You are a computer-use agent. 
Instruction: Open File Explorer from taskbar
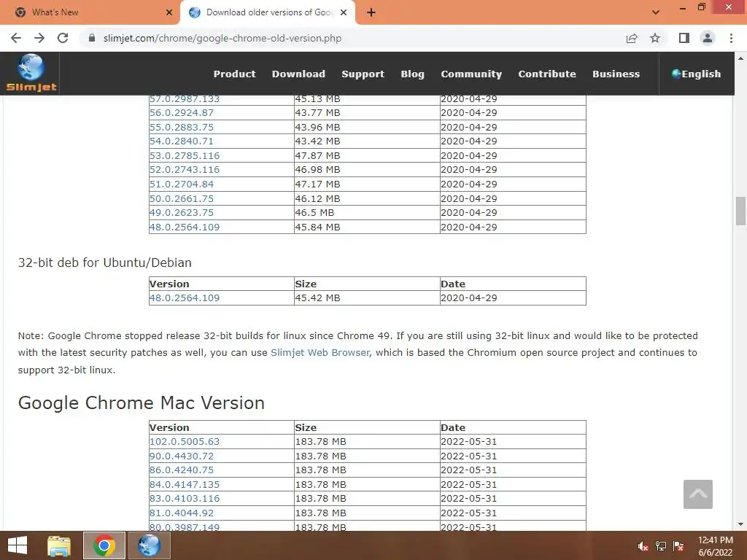(x=59, y=545)
